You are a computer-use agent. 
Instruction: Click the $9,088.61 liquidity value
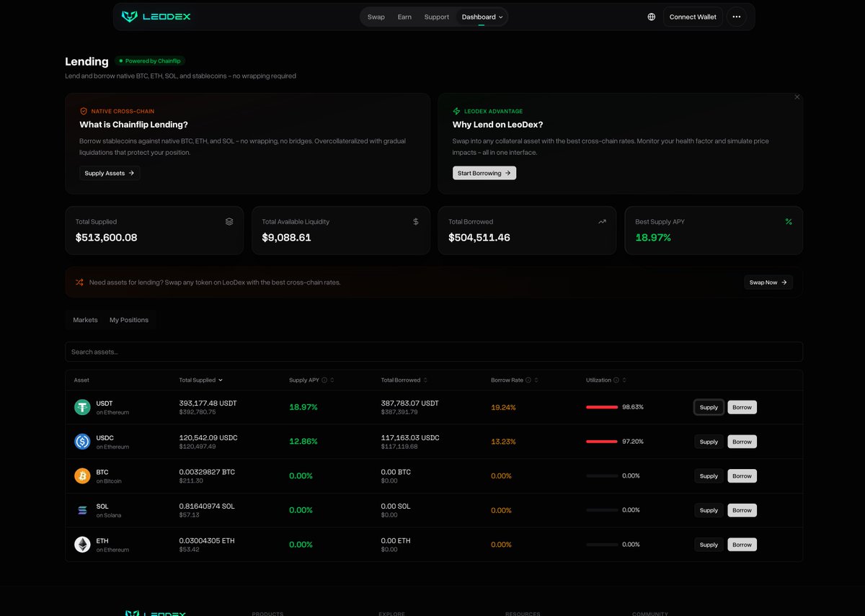tap(286, 237)
